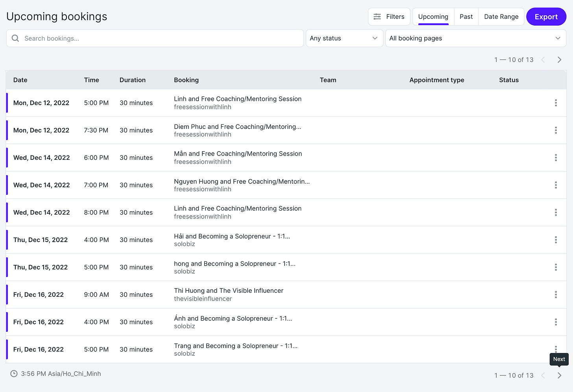Click into the Search bookings field
The image size is (573, 392).
[155, 38]
